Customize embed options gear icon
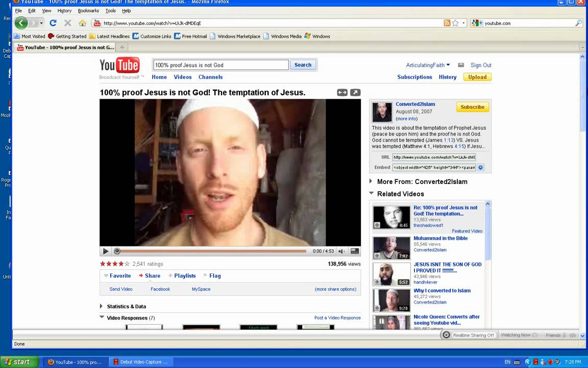Screen dimensions: 588x368 pos(481,167)
